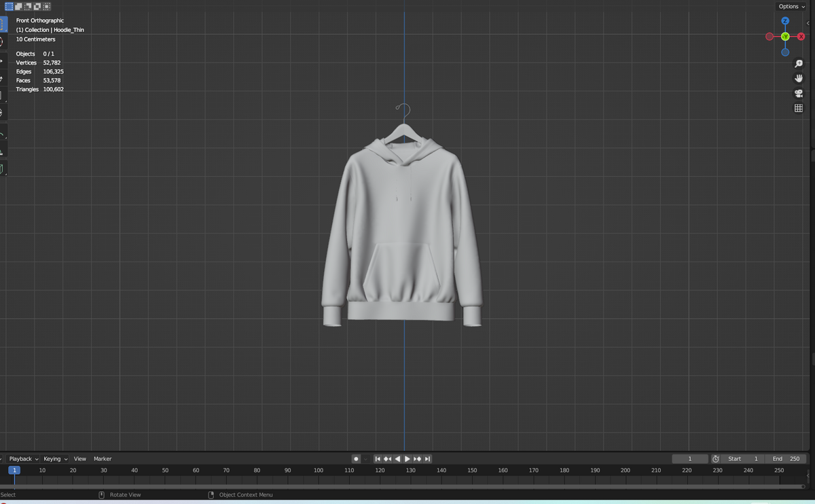Click the green -Y axis gizmo handle
The width and height of the screenshot is (815, 504).
point(785,37)
